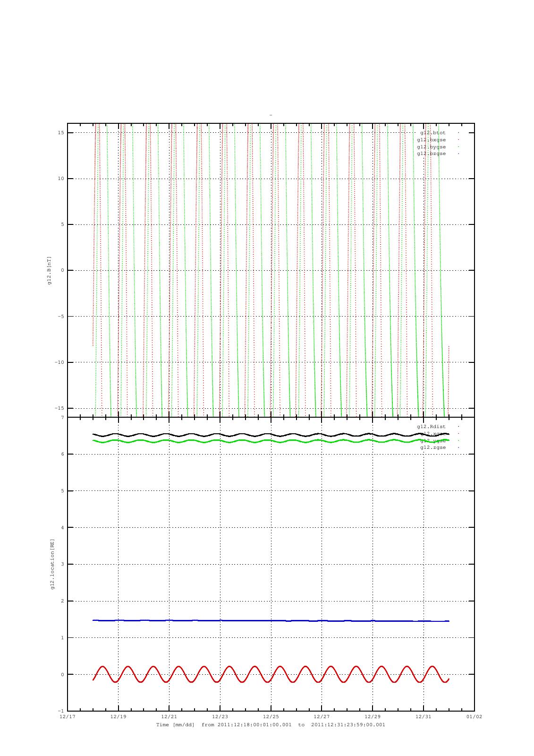Click the -5 tick on the magnetic field axis
Viewport: 534px width, 756px height.
point(59,317)
